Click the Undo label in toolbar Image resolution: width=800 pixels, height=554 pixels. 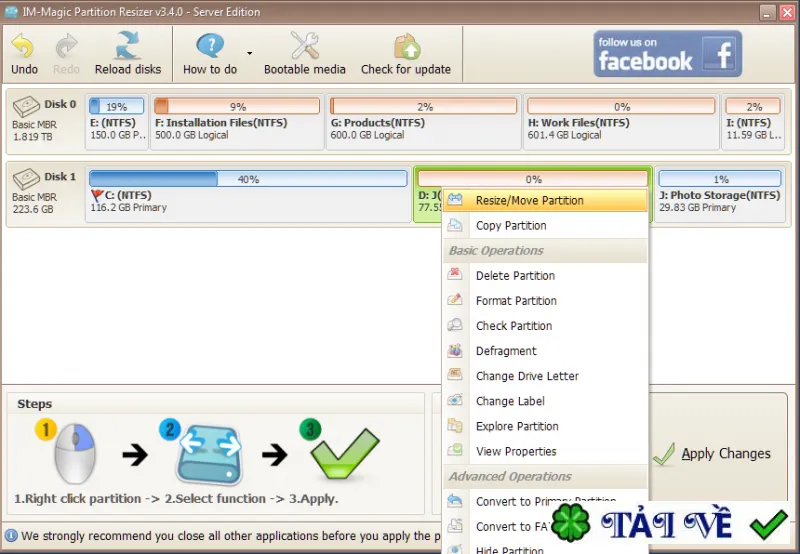24,69
